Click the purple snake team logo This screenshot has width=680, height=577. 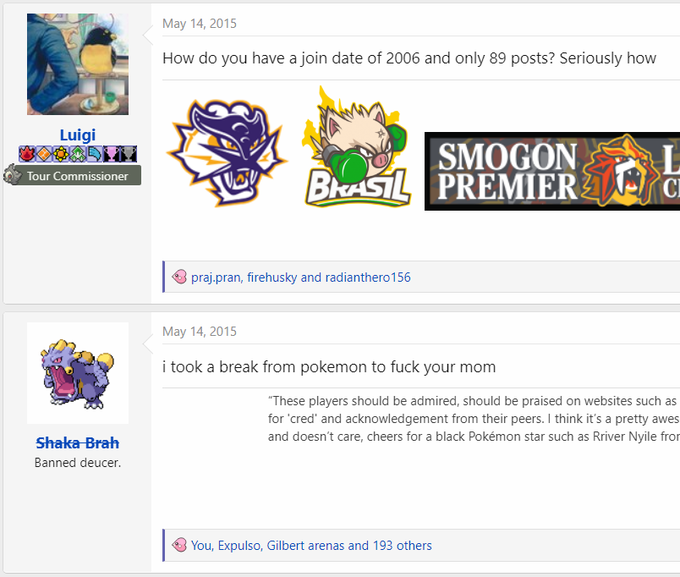227,148
